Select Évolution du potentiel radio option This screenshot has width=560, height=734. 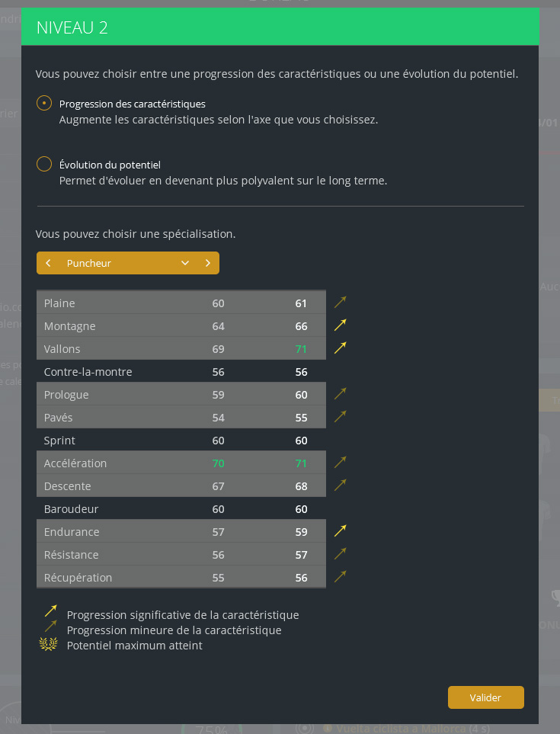[x=44, y=164]
